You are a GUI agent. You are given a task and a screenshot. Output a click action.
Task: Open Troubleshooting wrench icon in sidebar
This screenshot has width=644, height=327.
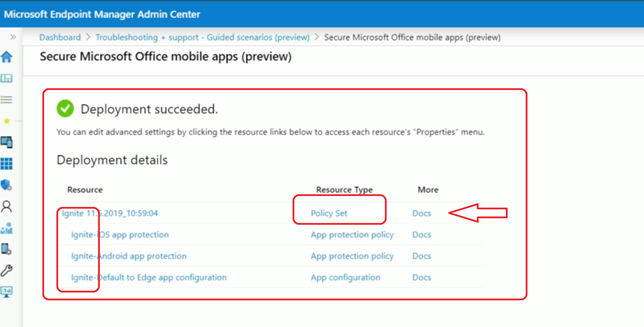pos(6,271)
